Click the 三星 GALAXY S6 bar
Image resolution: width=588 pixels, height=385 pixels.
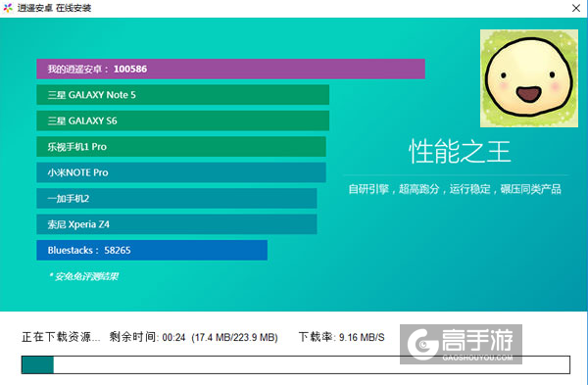[183, 120]
